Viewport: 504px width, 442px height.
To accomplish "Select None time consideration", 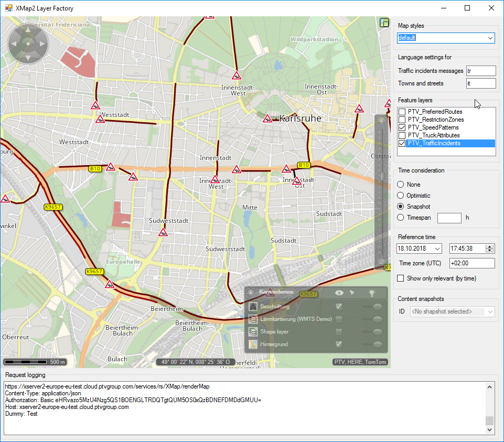I will [x=401, y=185].
